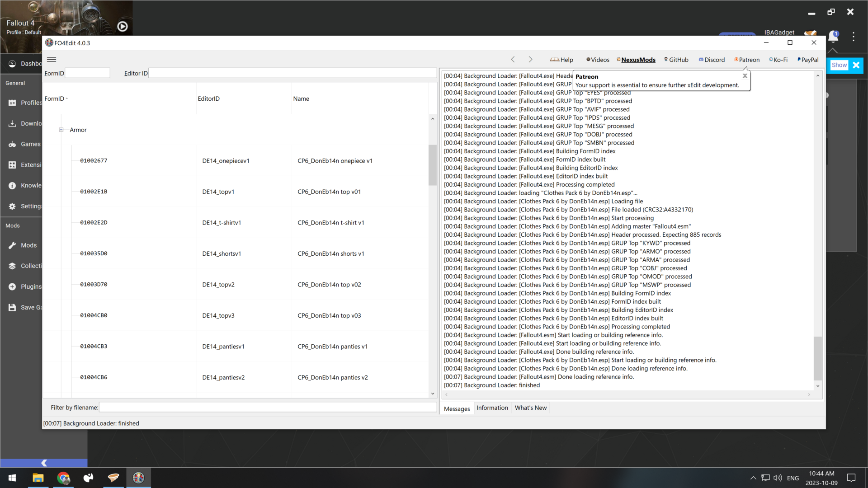Open the GitHub link
Image resolution: width=868 pixels, height=488 pixels.
(x=676, y=60)
